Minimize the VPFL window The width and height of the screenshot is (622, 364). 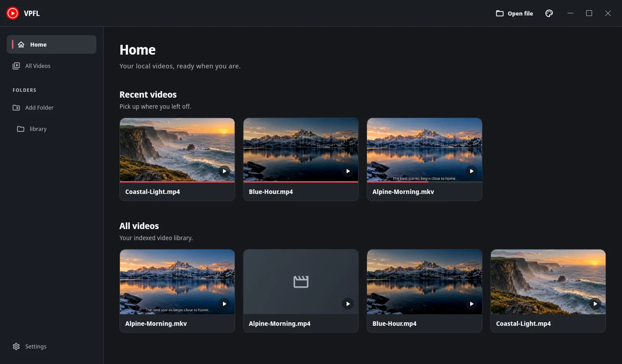570,13
